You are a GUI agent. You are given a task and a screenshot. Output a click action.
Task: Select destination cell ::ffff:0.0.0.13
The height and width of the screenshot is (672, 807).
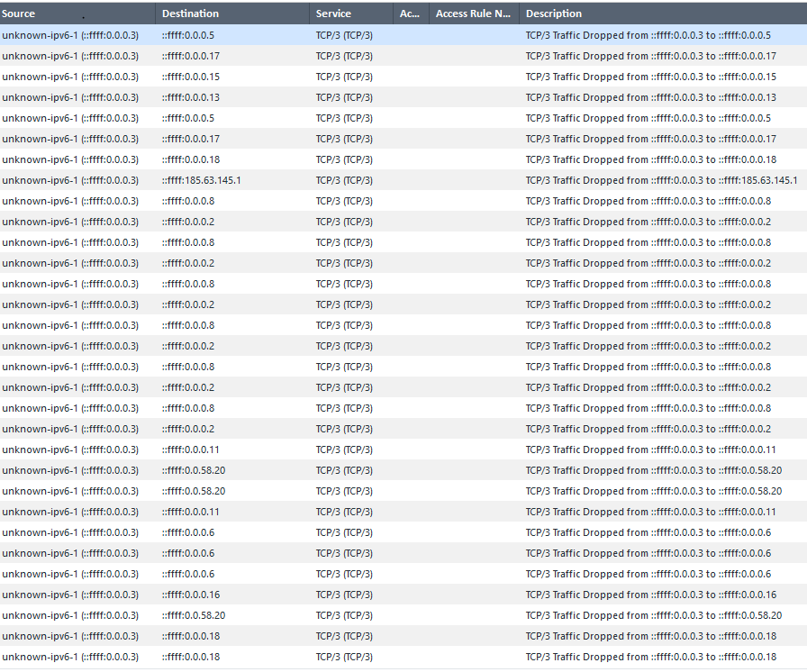[x=190, y=97]
